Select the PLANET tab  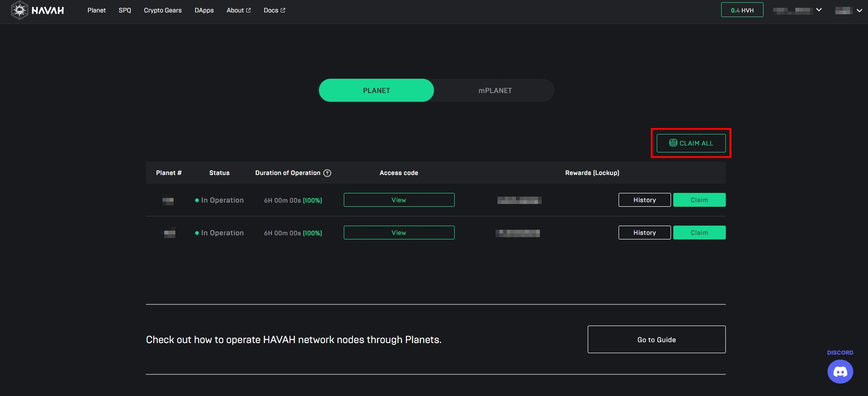[x=376, y=90]
